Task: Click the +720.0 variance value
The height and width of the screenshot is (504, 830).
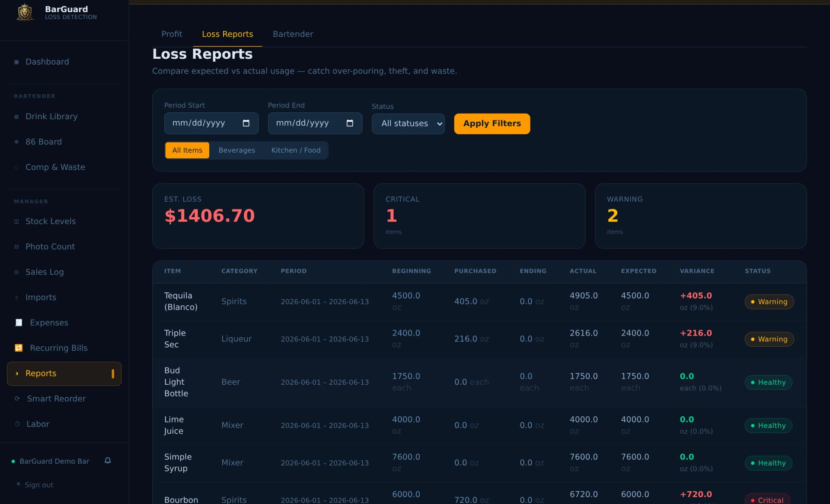Action: tap(696, 494)
